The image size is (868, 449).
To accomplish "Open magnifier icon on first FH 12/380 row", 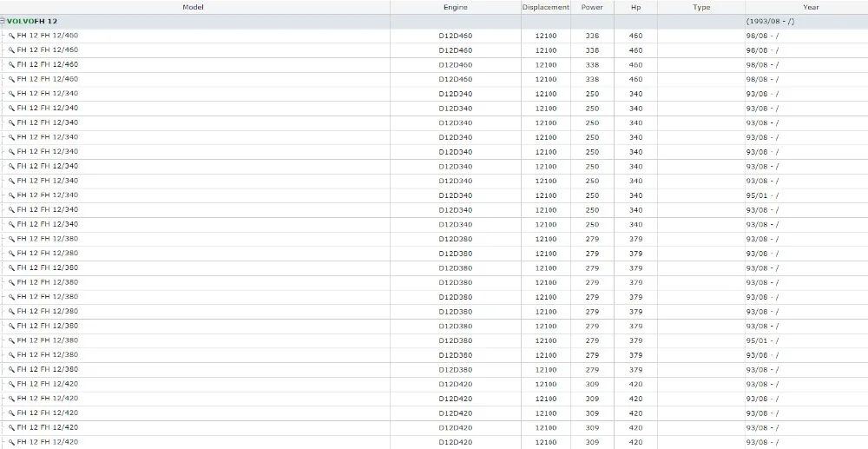I will (x=11, y=239).
